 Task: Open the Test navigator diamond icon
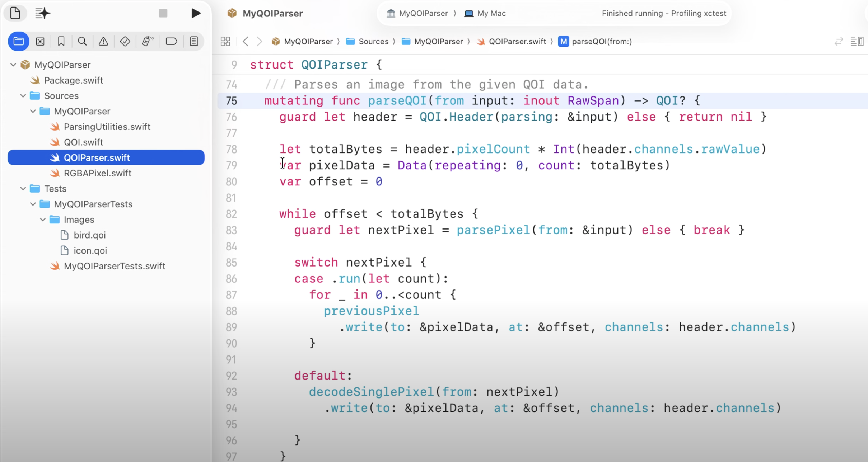click(x=125, y=41)
